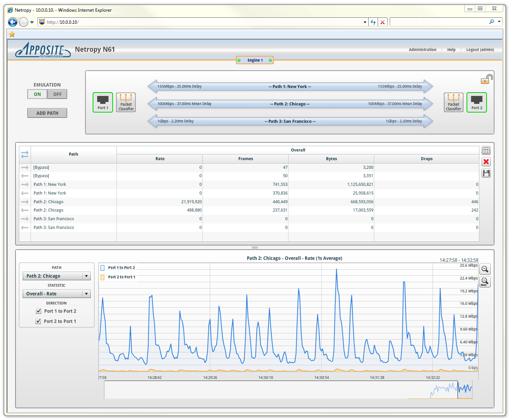Screen dimensions: 510x420
Task: Open the browser address bar dropdown arrow
Action: [x=365, y=22]
